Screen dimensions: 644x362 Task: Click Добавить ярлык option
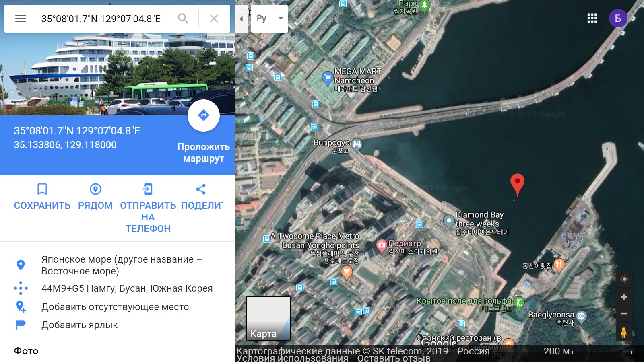point(80,325)
